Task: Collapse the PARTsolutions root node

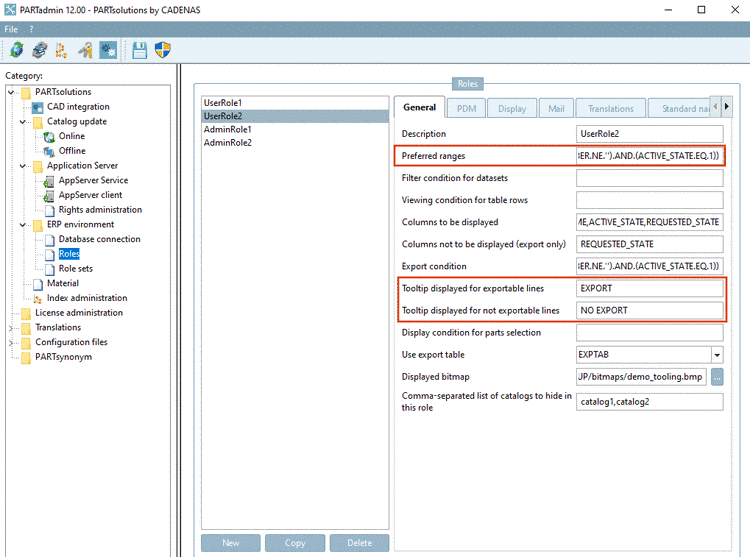Action: click(11, 92)
